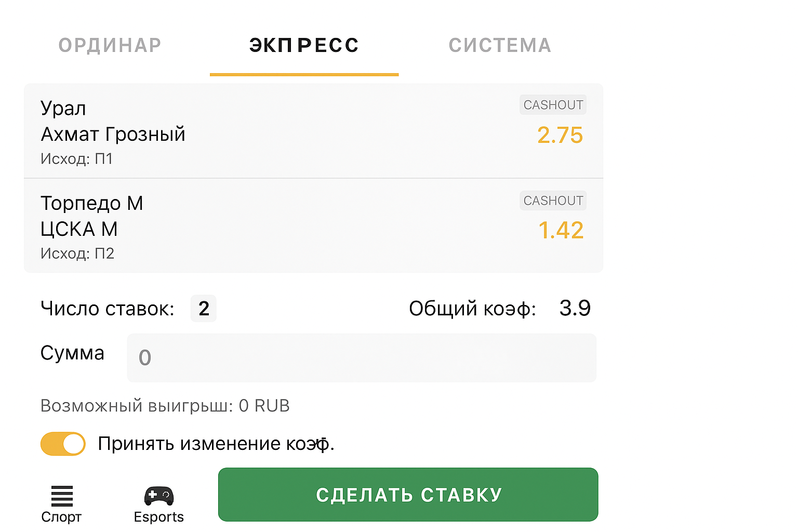The image size is (798, 532).
Task: Click CASHOUT badge for Торпедо М match
Action: pos(553,201)
